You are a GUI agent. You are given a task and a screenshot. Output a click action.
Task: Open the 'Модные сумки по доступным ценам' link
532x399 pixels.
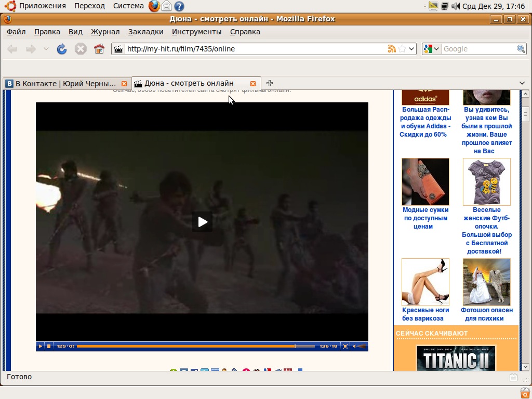click(x=425, y=218)
